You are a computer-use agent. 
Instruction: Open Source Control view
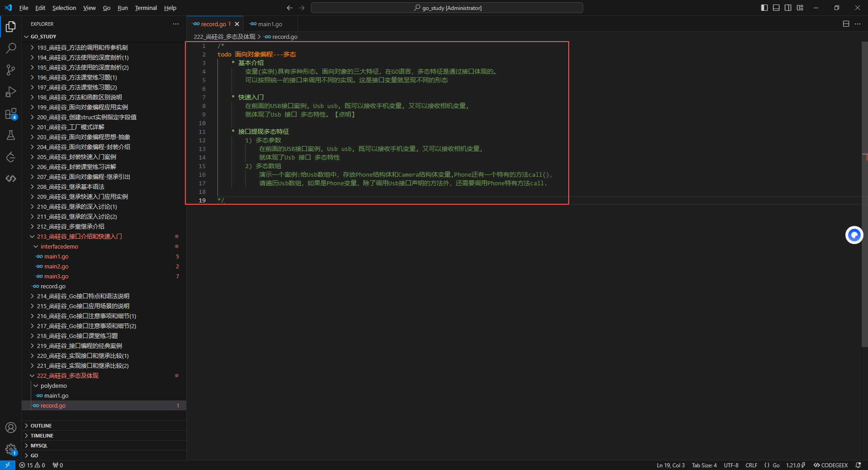[11, 70]
